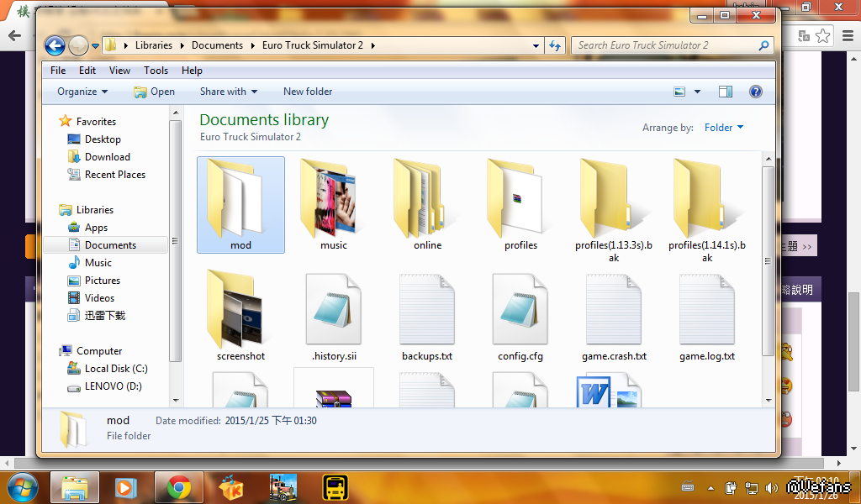Screen dimensions: 861x504
Task: Click the Search Euro Truck Simulator 2 field
Action: coord(664,45)
